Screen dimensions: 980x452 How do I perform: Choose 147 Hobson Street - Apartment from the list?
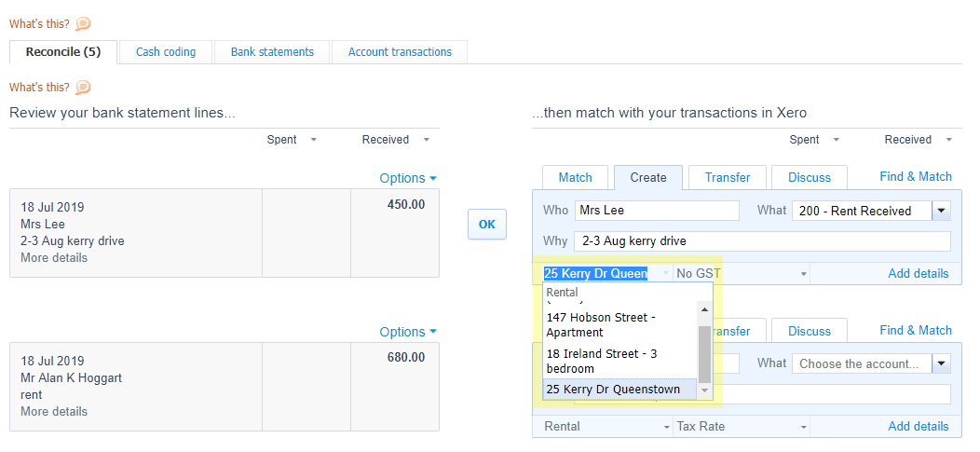pyautogui.click(x=619, y=325)
